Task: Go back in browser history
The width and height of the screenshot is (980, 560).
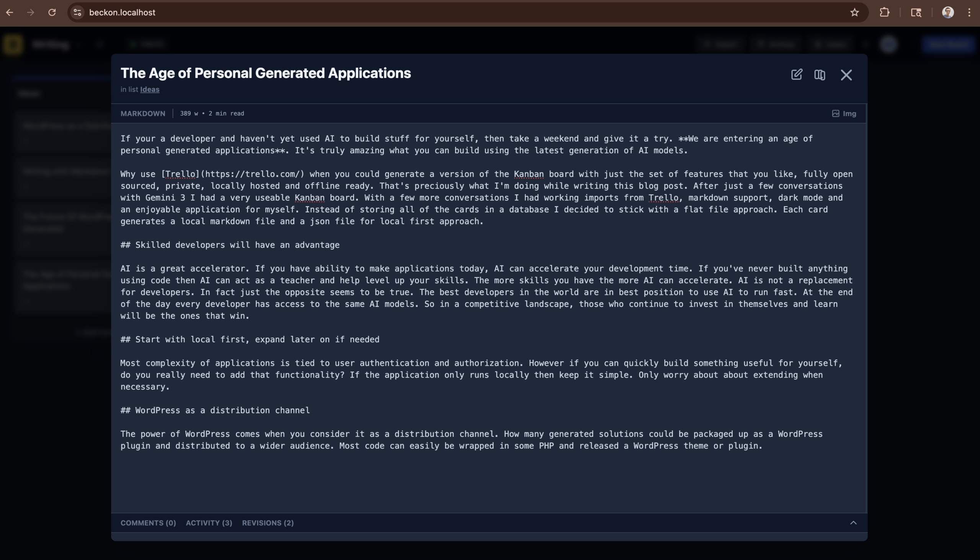Action: click(10, 13)
